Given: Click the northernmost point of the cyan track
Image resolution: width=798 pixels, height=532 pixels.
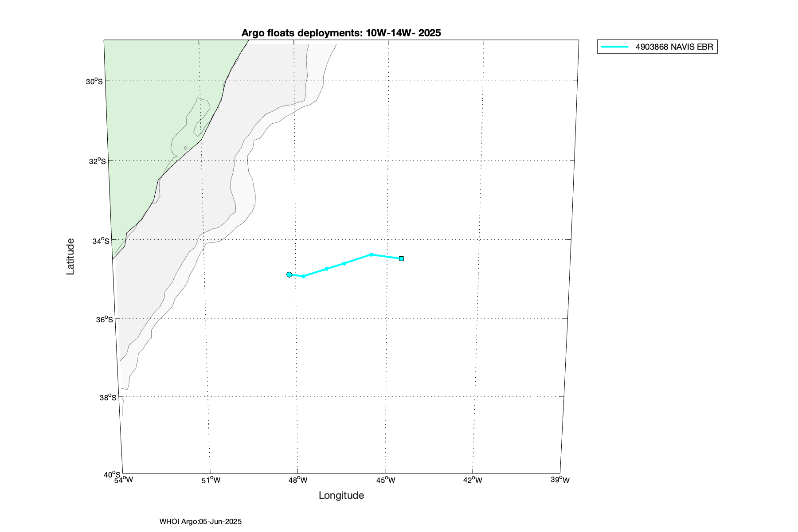Looking at the screenshot, I should click(371, 254).
